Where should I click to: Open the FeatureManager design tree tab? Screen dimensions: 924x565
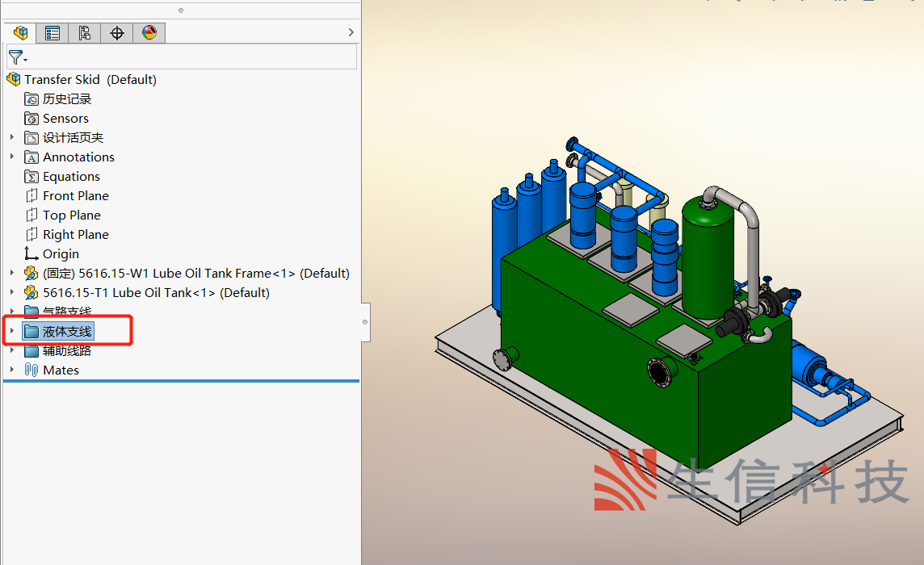(21, 32)
